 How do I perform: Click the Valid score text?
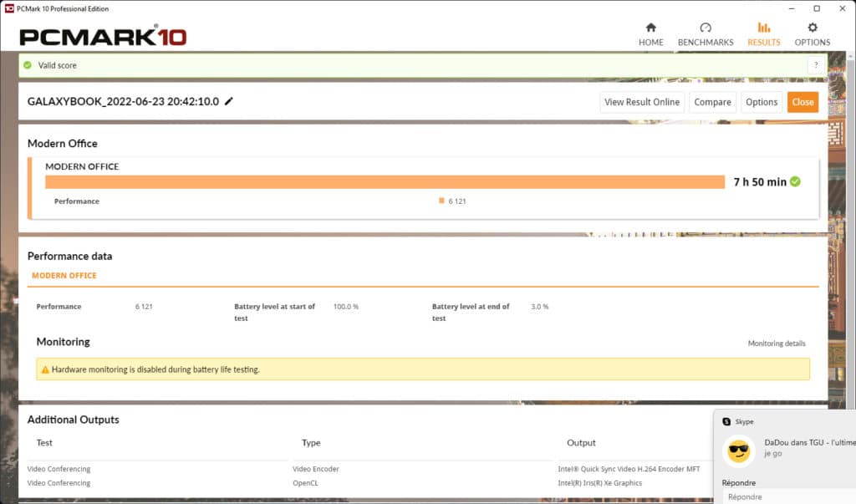pyautogui.click(x=58, y=65)
